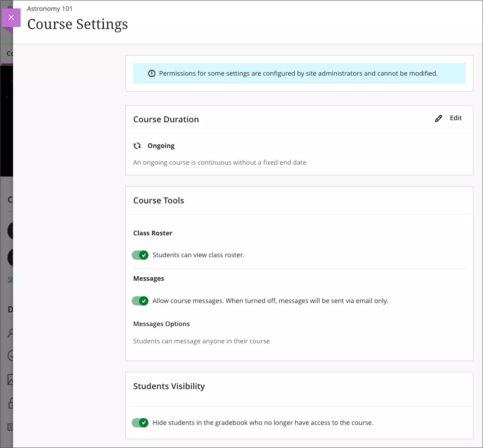Open the image icon in the sidebar
The height and width of the screenshot is (448, 483).
(x=11, y=379)
